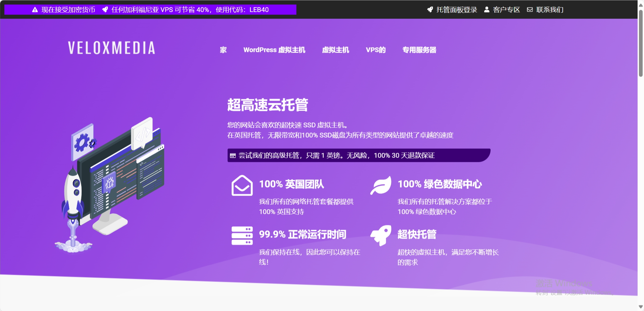Viewport: 644px width, 311px height.
Task: Navigate to 家 in the navigation bar
Action: (223, 50)
